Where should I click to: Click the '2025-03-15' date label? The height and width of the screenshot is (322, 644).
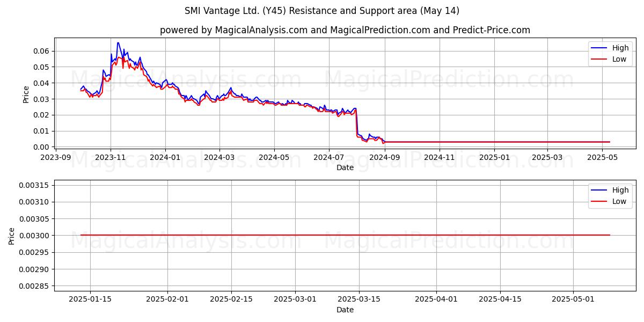click(x=360, y=299)
